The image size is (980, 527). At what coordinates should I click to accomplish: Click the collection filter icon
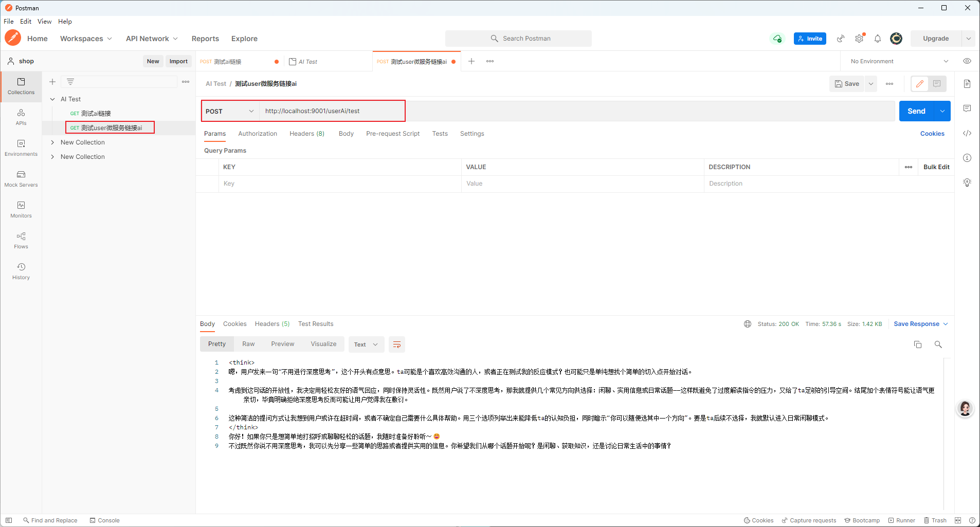click(x=70, y=82)
